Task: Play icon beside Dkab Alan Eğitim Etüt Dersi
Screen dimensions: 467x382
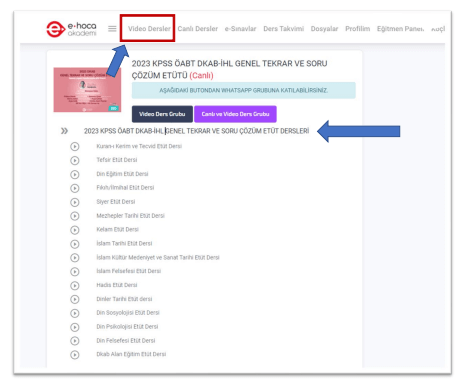Action: point(75,355)
